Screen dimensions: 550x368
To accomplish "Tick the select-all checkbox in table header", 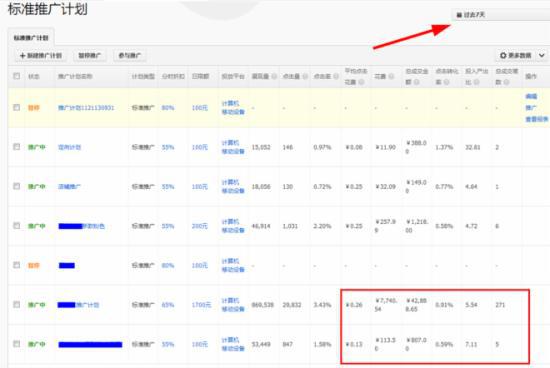I will point(16,76).
